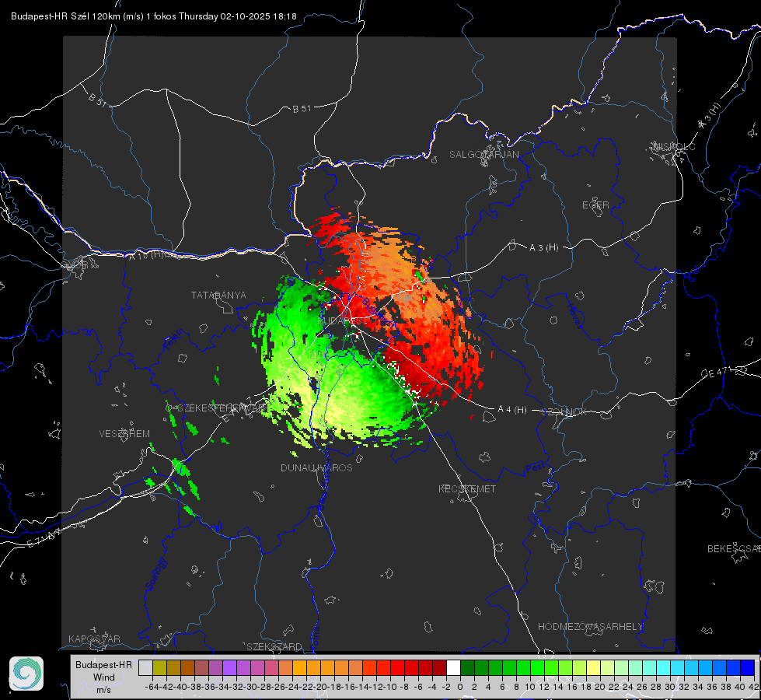
Task: Click the swirl logo icon at bottom left
Action: (26, 674)
